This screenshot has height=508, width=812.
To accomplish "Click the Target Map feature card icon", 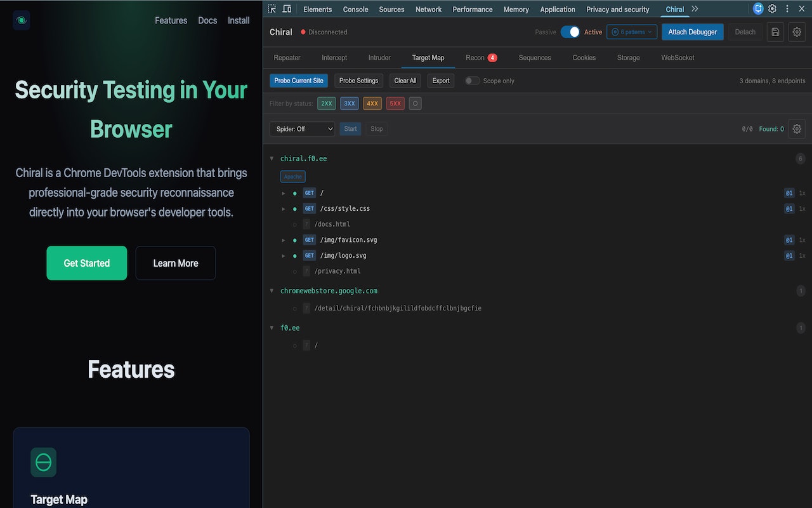I will pos(43,462).
